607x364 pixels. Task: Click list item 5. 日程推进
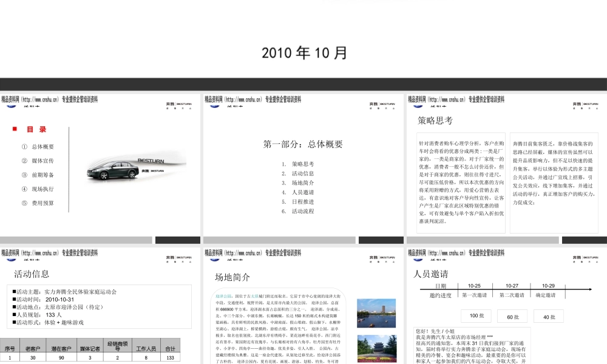[297, 201]
